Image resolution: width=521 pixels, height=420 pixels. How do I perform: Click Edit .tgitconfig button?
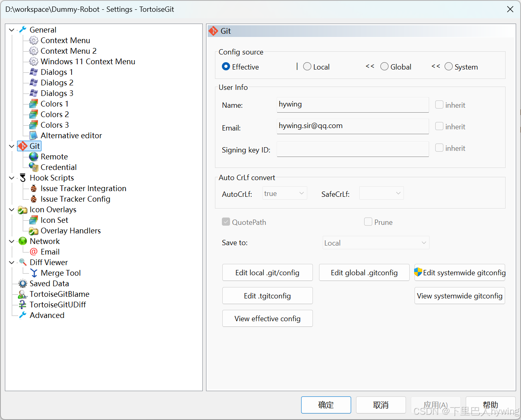click(267, 296)
